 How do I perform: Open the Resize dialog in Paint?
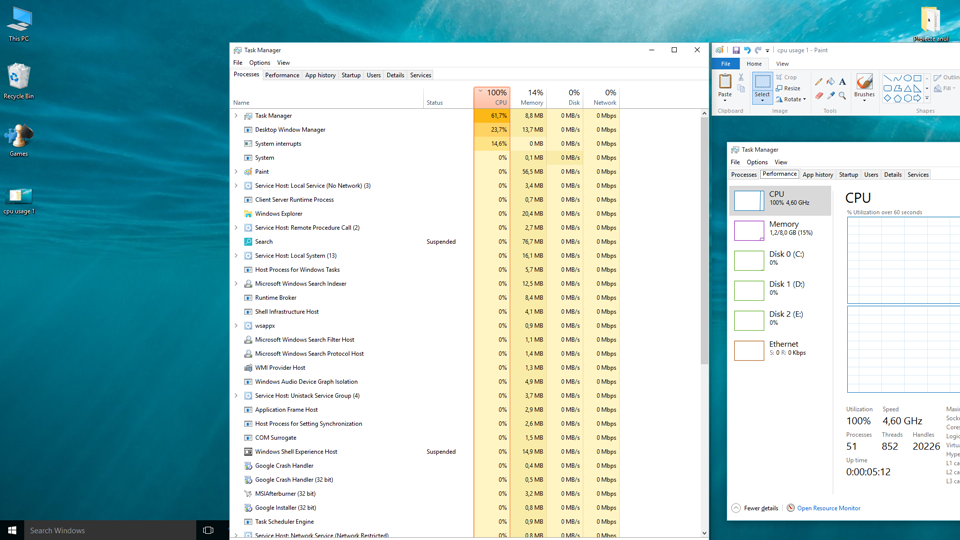click(788, 88)
